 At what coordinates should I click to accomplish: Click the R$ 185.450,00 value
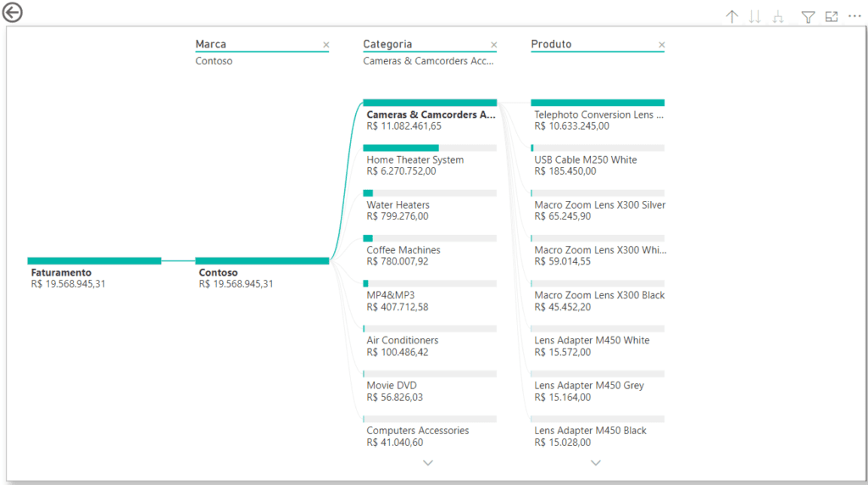click(565, 171)
